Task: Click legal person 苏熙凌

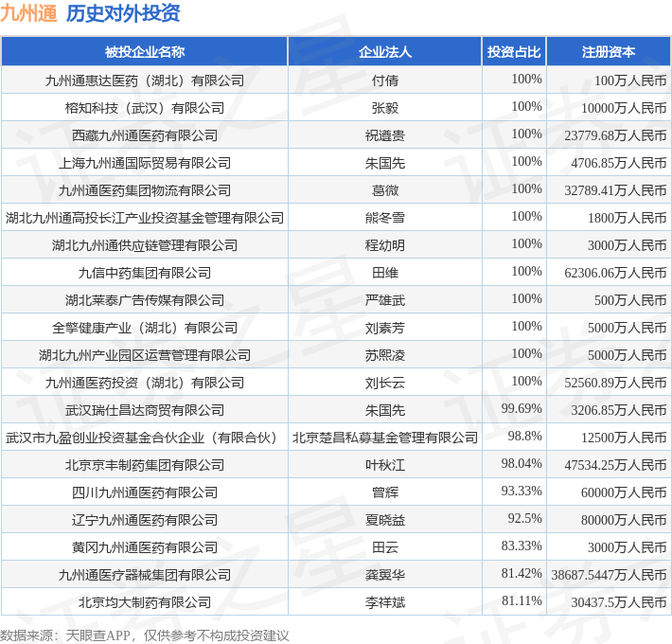Action: click(x=385, y=354)
